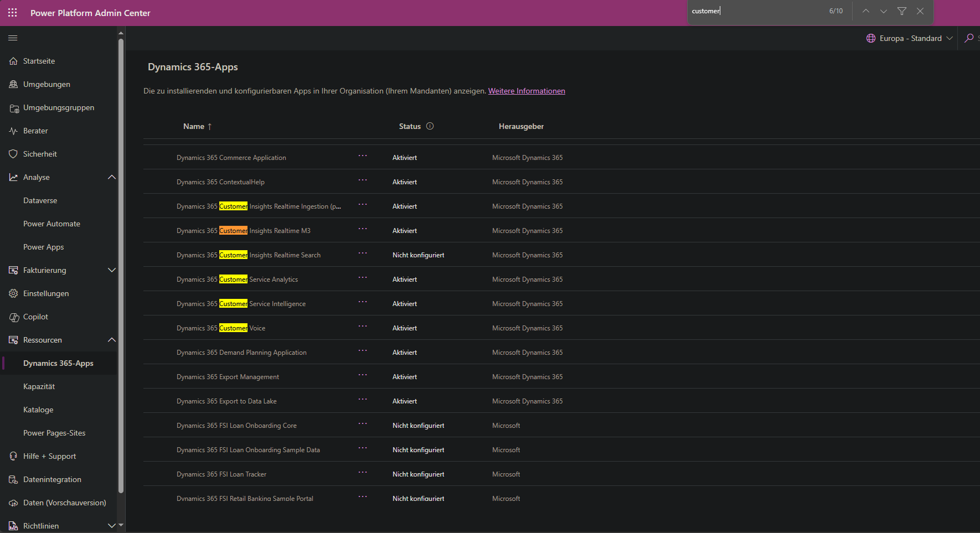Click the Herausgeber column header
980x533 pixels.
point(521,126)
